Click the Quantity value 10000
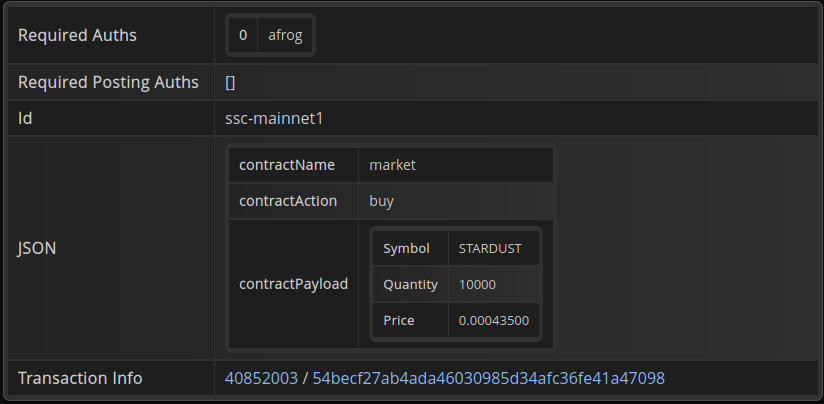Viewport: 824px width, 404px height. pyautogui.click(x=477, y=284)
